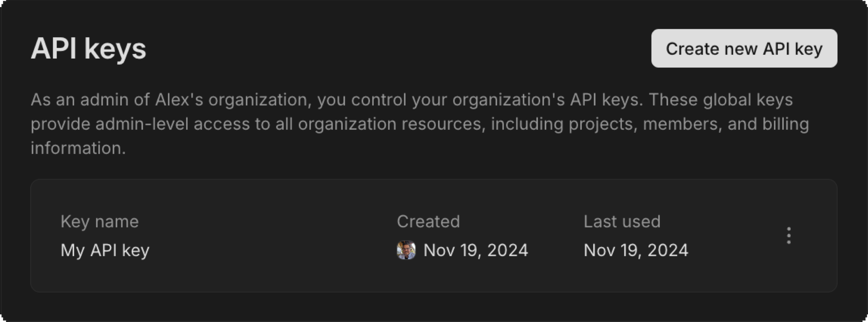Image resolution: width=868 pixels, height=322 pixels.
Task: Click "admin-level access" in the description text
Action: (172, 124)
